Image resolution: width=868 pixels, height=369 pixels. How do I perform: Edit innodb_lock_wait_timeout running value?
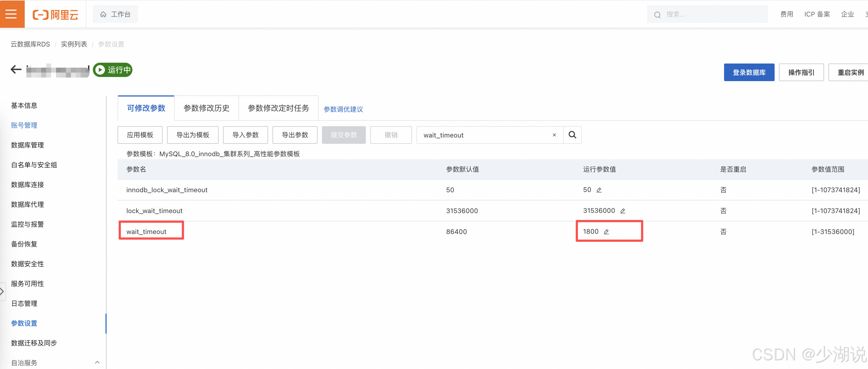point(599,190)
